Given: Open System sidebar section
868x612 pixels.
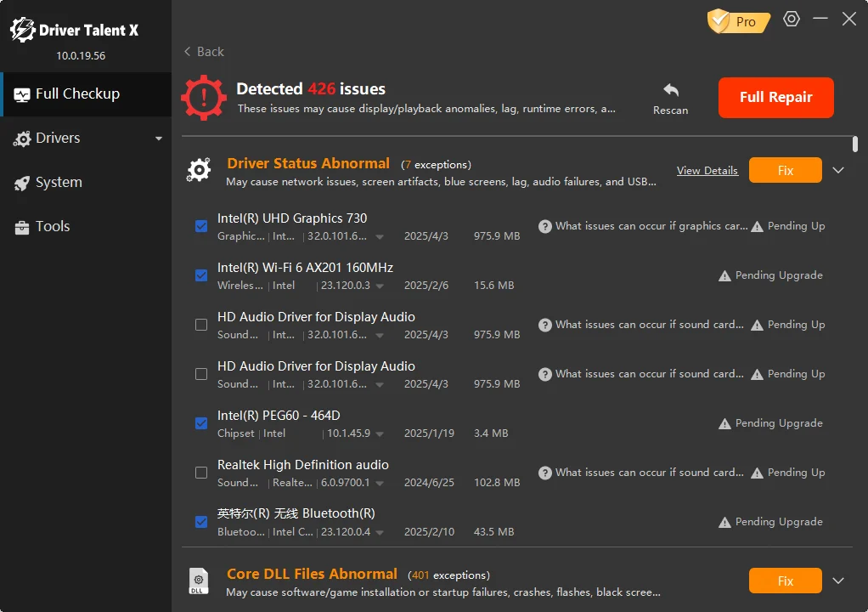Looking at the screenshot, I should [x=87, y=182].
